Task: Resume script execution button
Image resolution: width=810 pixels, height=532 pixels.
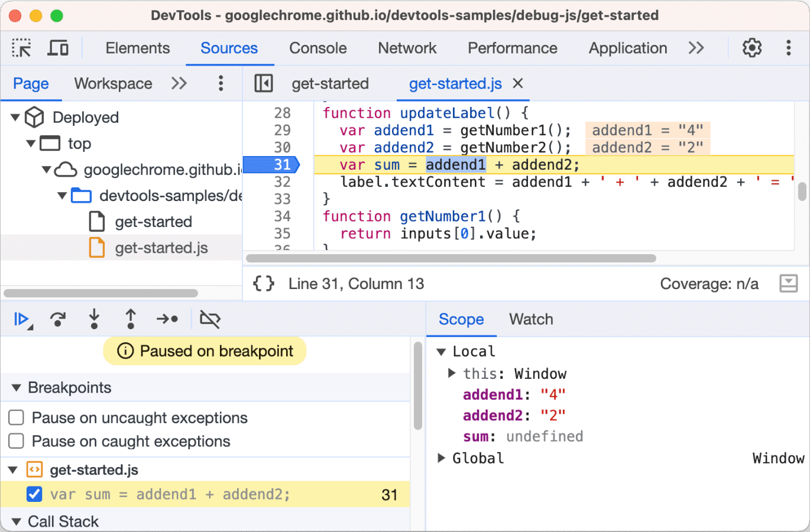Action: [x=22, y=320]
